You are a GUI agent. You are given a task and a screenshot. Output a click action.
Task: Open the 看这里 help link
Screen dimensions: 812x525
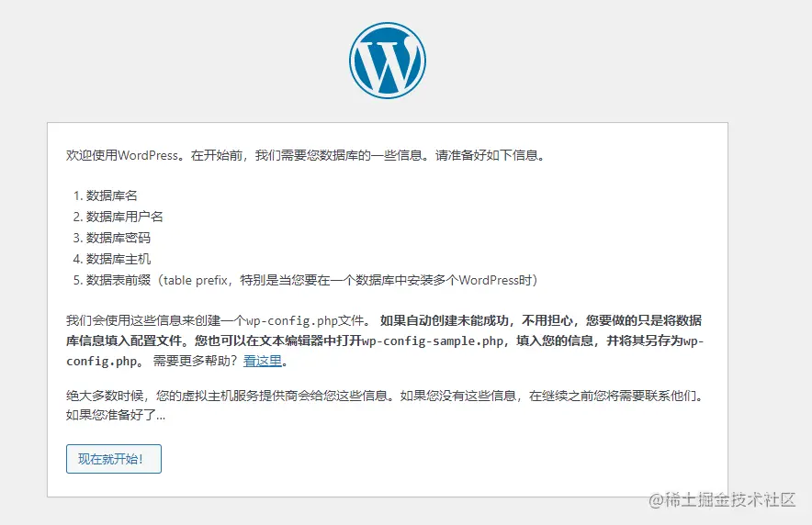click(x=262, y=361)
